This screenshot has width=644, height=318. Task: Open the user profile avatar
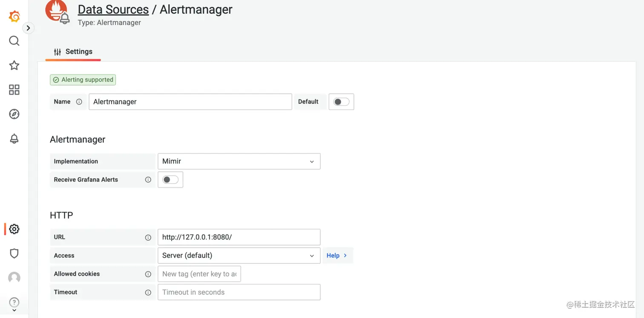coord(14,278)
